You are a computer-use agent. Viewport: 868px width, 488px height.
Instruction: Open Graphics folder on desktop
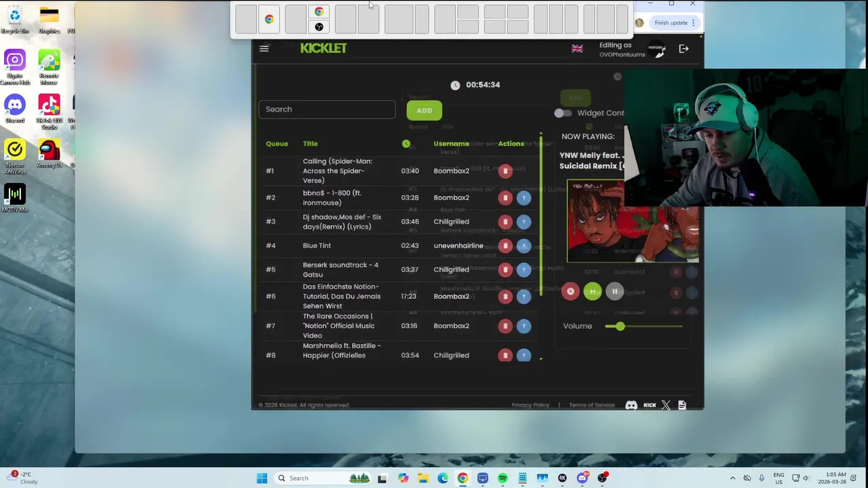49,20
